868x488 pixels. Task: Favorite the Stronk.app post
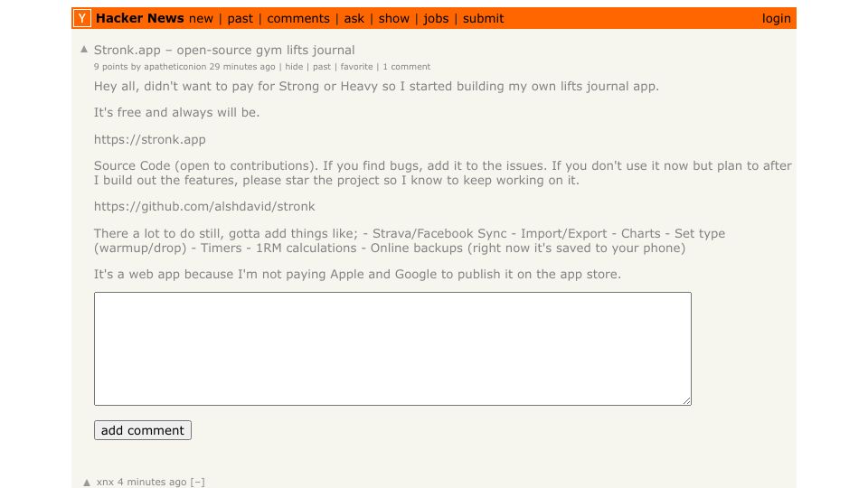point(356,66)
